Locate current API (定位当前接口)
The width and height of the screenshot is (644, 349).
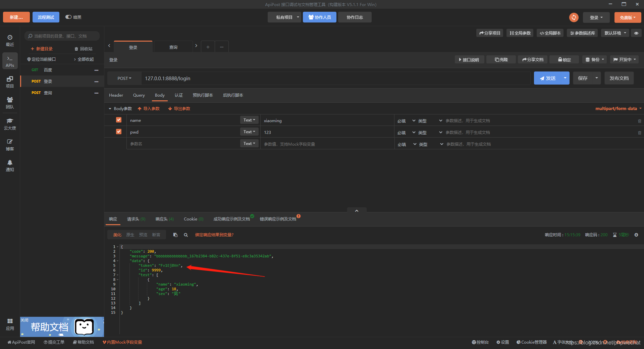[x=42, y=59]
